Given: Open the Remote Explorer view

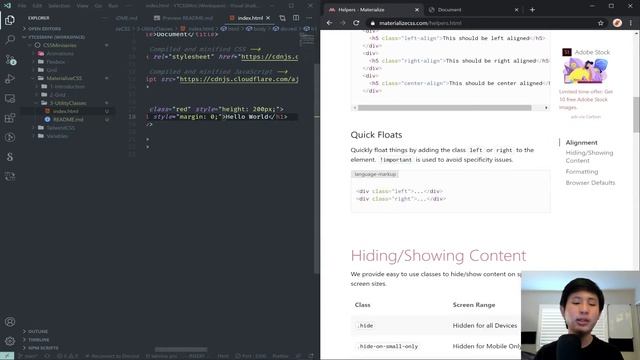Looking at the screenshot, I should 10,98.
